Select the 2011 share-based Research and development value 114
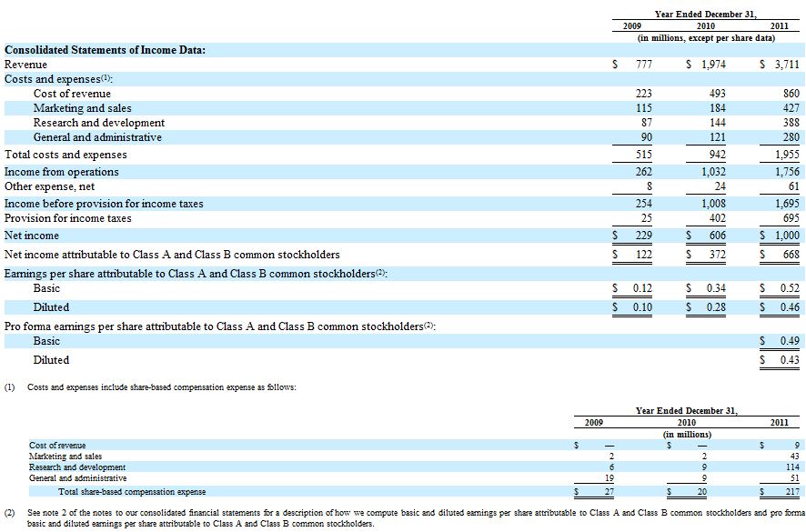 pos(792,467)
